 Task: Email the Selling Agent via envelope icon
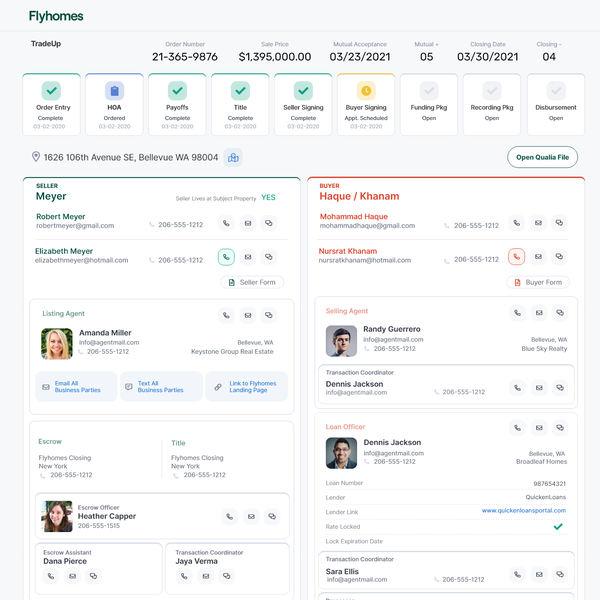[x=539, y=313]
